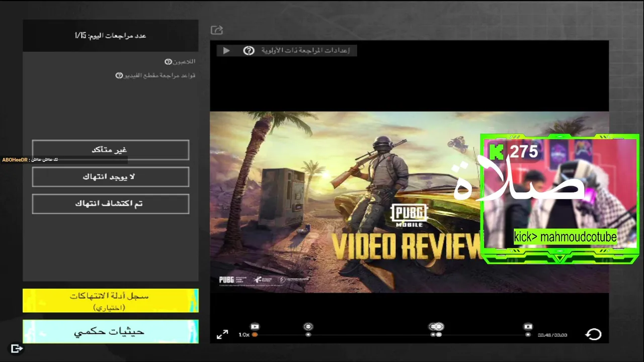The width and height of the screenshot is (644, 362).
Task: Click the kick> mahmoudcotube caption
Action: pos(565,237)
